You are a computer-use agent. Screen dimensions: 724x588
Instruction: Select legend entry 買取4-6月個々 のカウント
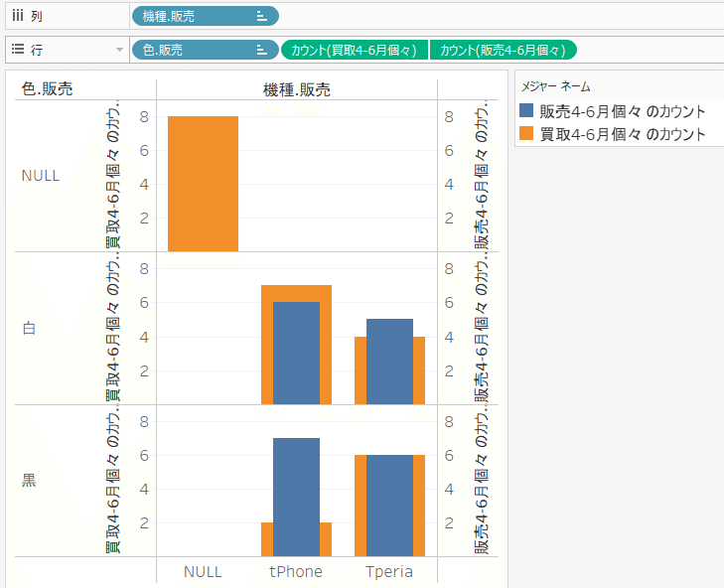(x=623, y=134)
